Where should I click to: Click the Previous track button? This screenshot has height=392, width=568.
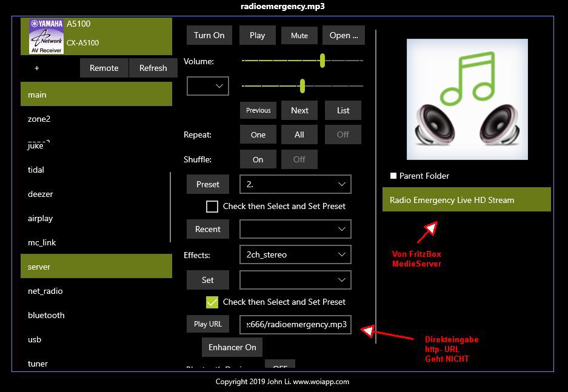point(258,110)
